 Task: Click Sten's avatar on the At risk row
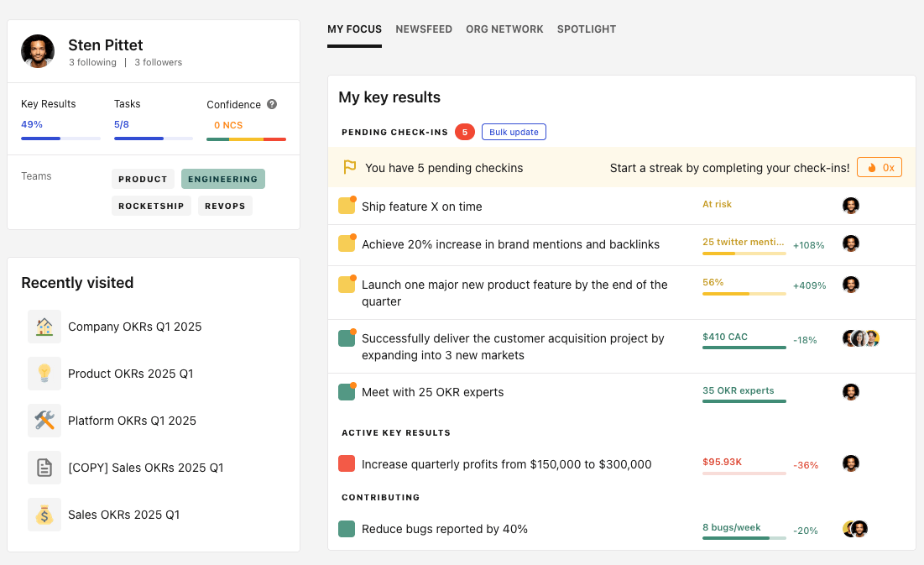click(x=850, y=205)
